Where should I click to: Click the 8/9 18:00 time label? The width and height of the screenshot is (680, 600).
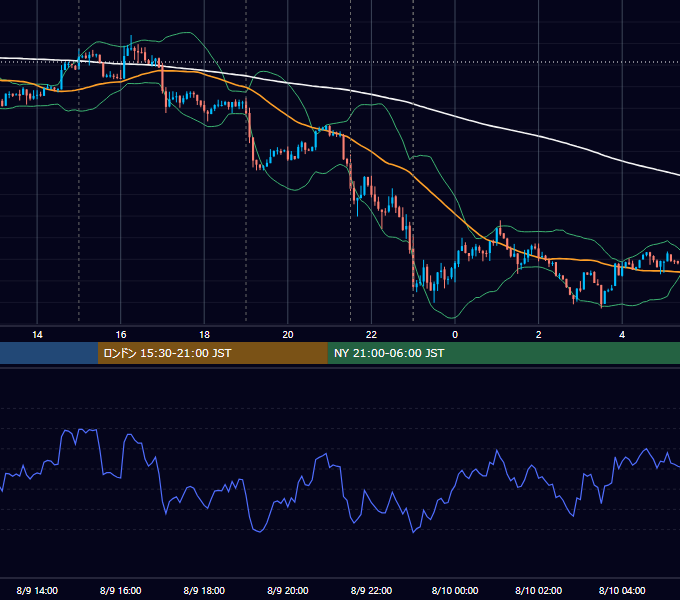pyautogui.click(x=204, y=590)
